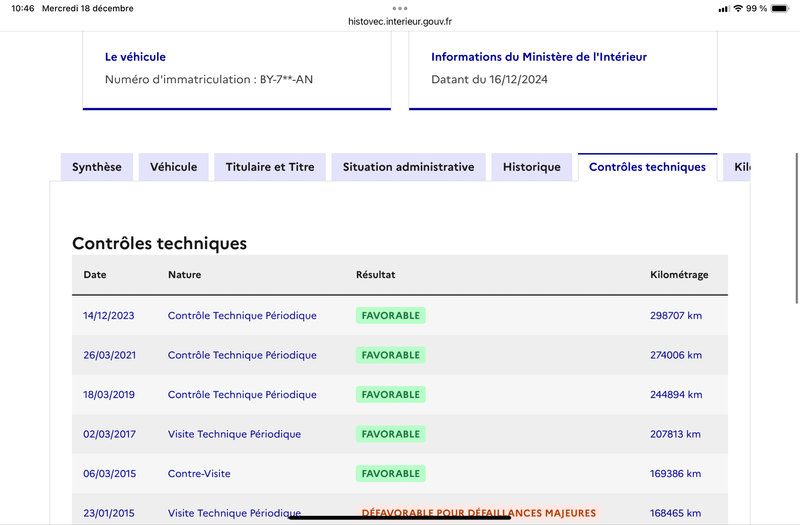
Task: Select the date 23/01/2015
Action: [109, 513]
